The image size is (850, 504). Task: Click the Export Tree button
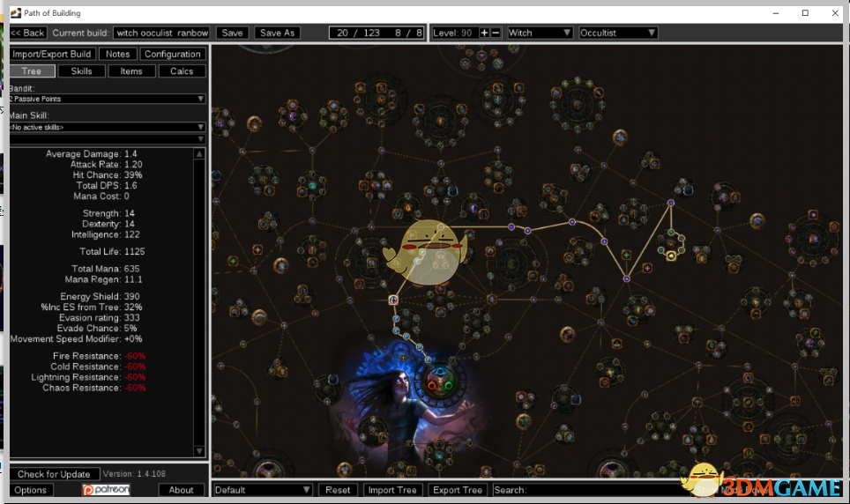pos(458,490)
